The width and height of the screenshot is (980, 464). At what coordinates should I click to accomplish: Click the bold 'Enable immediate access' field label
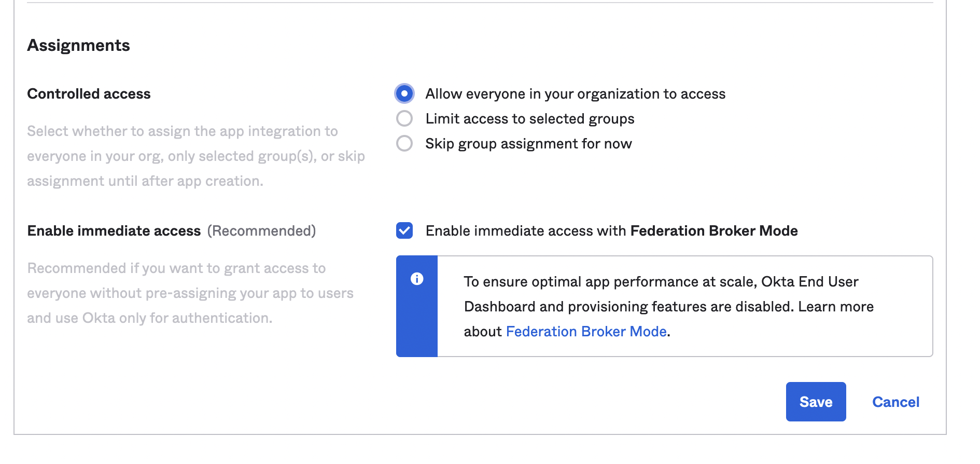click(114, 231)
